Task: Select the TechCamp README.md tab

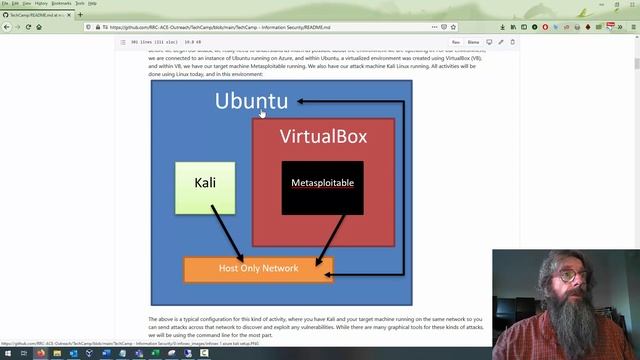Action: [x=37, y=15]
